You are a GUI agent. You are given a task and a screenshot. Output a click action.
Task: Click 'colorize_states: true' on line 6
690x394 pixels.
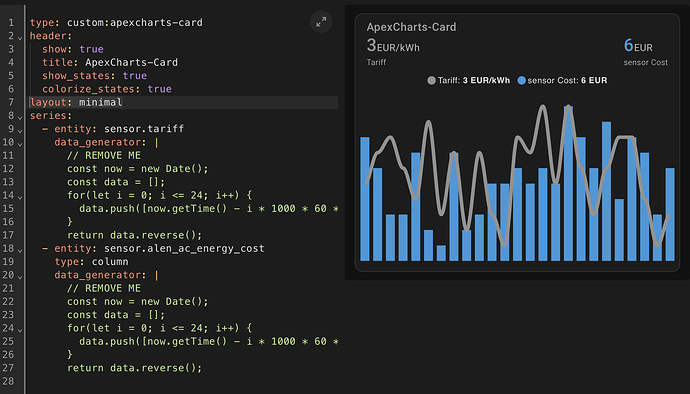point(107,89)
